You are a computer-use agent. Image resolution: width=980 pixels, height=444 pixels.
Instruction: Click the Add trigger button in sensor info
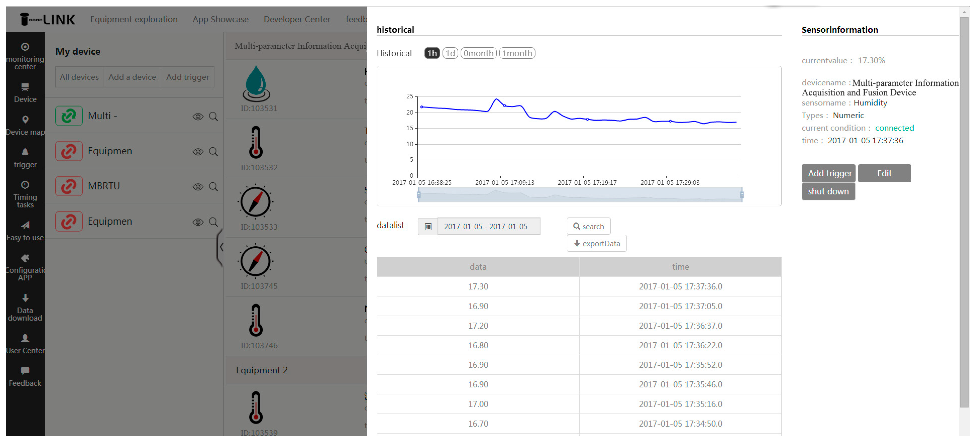[829, 174]
